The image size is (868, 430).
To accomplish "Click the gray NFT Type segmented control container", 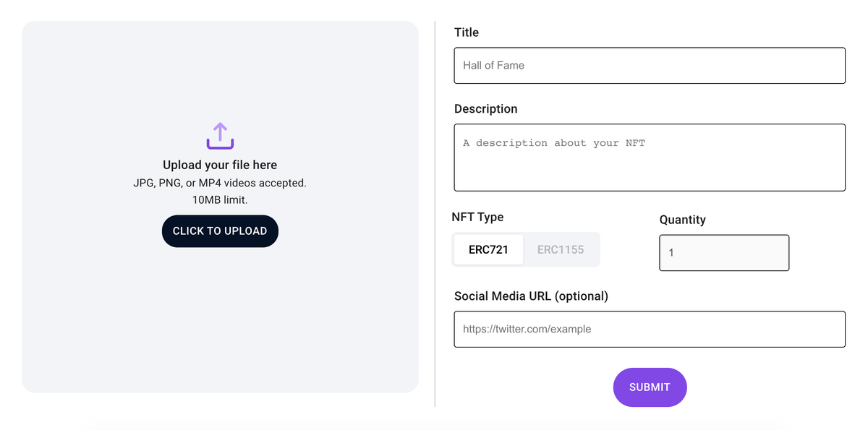I will pyautogui.click(x=526, y=249).
